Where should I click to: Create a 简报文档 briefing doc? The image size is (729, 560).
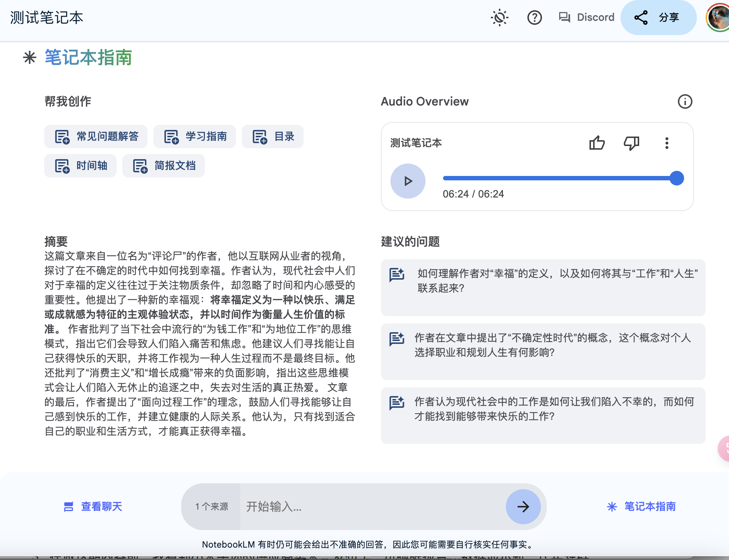pos(163,166)
